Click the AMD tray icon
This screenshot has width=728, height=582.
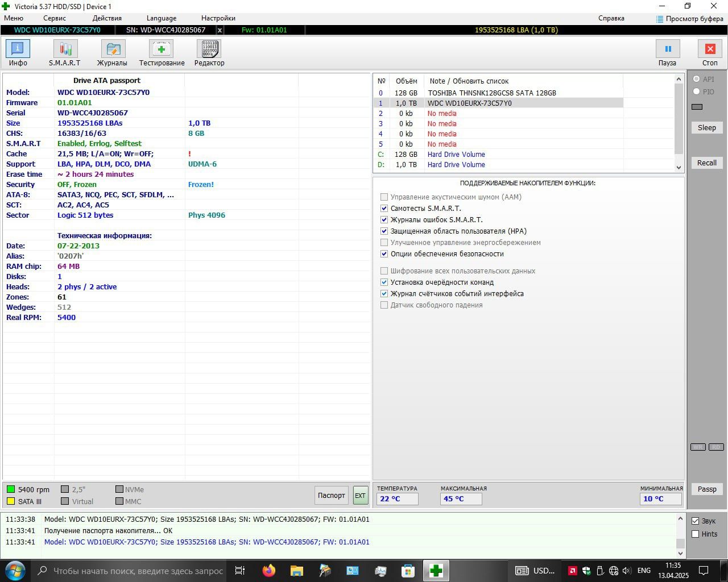click(x=573, y=571)
